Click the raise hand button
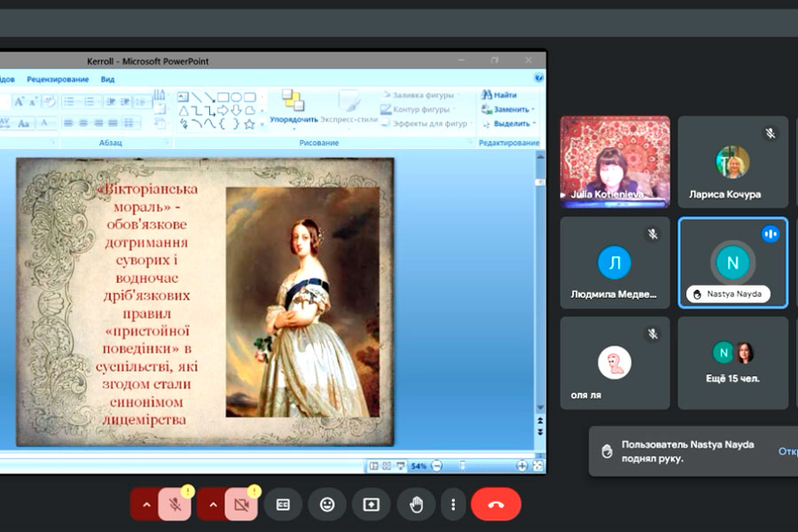 pyautogui.click(x=416, y=505)
